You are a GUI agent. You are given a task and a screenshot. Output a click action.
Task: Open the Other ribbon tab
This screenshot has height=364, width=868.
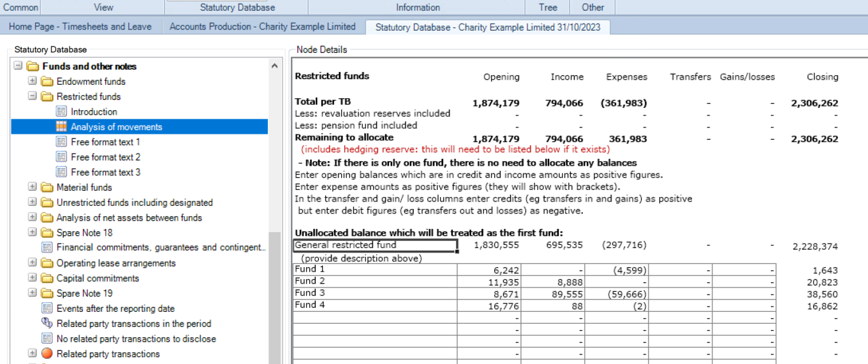pos(592,8)
